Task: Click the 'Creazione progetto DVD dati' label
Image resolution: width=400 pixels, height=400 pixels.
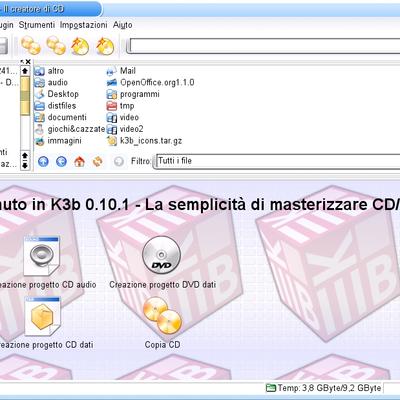Action: [x=163, y=285]
